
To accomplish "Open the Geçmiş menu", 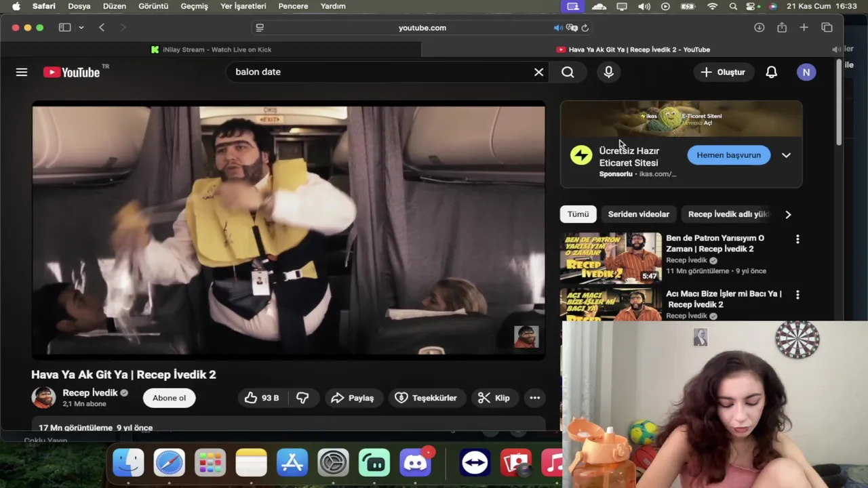I will [x=195, y=6].
